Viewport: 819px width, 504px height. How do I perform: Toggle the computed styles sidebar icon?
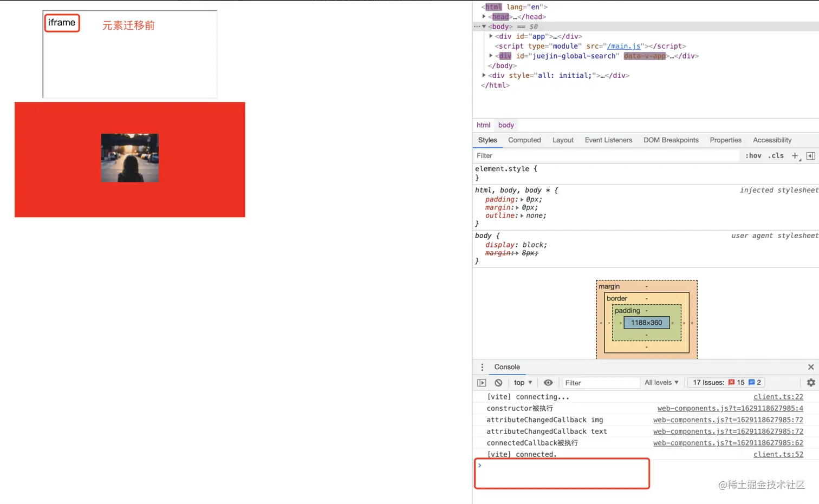[x=811, y=156]
